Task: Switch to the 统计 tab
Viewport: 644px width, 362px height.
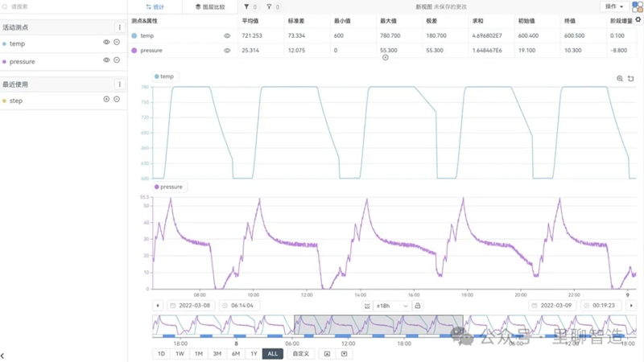Action: point(155,6)
